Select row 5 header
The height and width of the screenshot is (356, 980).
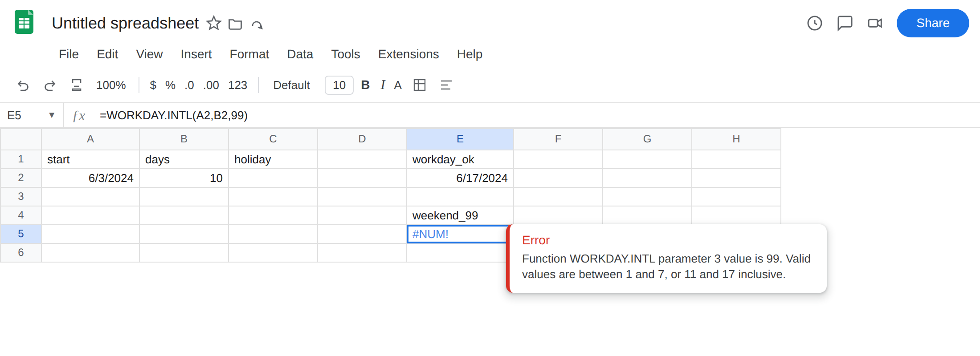(x=21, y=234)
